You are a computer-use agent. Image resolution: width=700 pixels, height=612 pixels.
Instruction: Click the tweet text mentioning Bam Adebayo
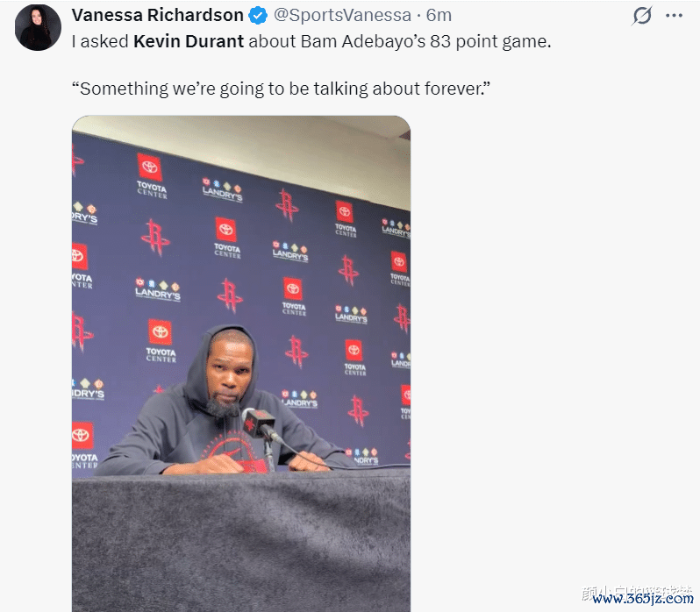(311, 41)
